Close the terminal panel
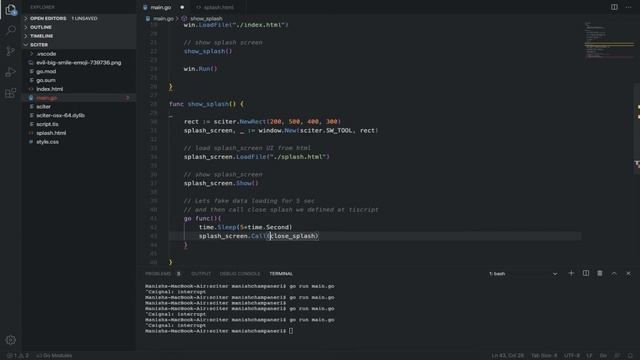 [628, 273]
